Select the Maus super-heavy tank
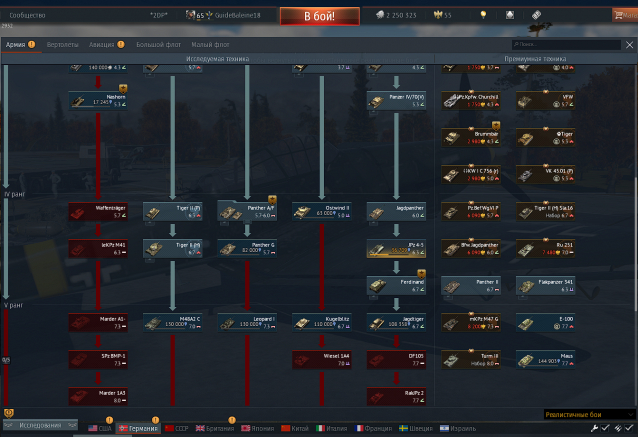 (x=546, y=360)
